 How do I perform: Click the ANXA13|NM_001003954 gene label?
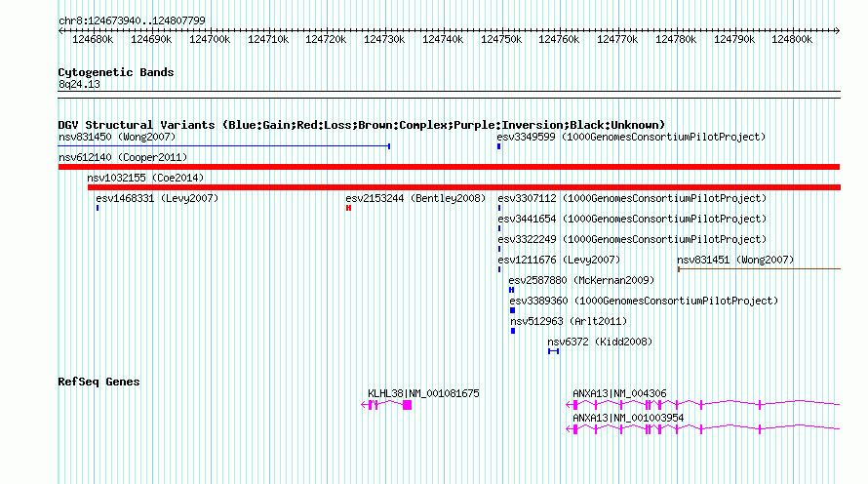[628, 418]
